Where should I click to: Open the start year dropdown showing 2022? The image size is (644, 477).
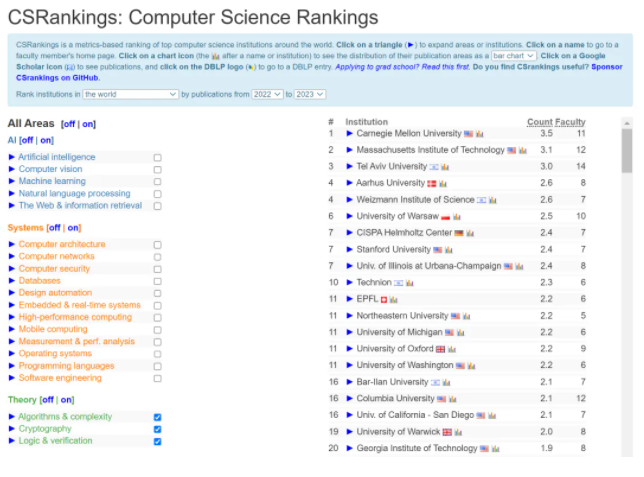[267, 94]
